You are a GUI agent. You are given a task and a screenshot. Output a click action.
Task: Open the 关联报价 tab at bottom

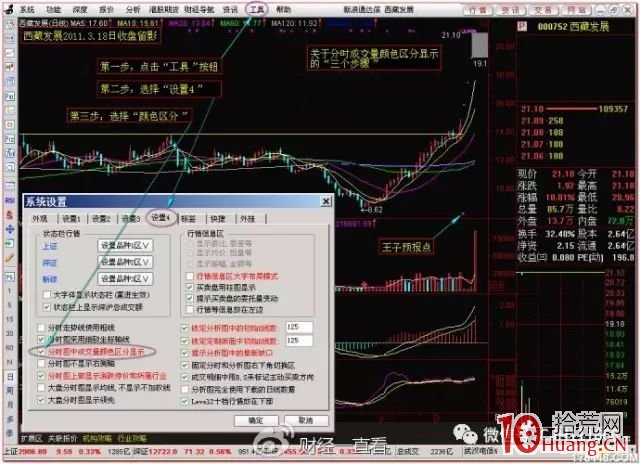62,439
